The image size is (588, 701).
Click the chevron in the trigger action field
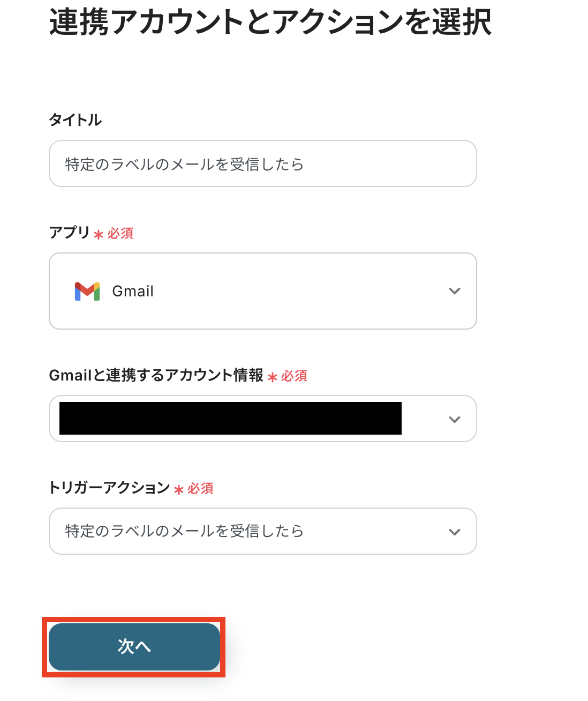[x=454, y=532]
